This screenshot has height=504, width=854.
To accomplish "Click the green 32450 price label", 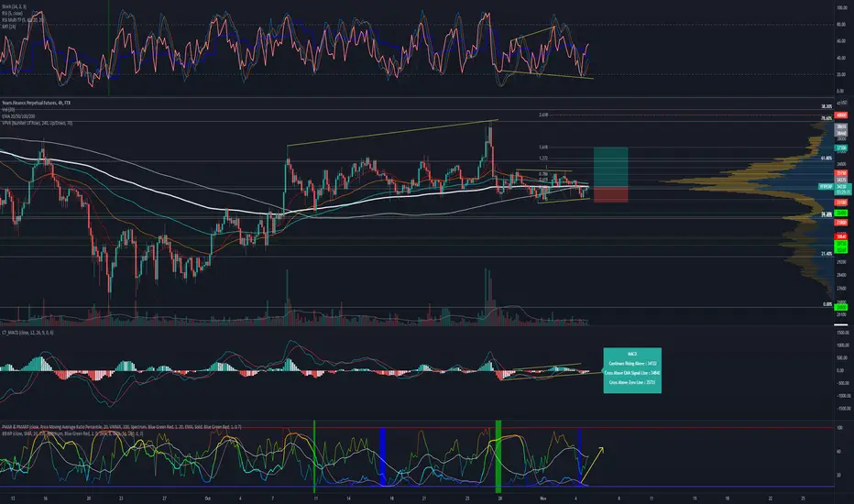I will tap(841, 213).
